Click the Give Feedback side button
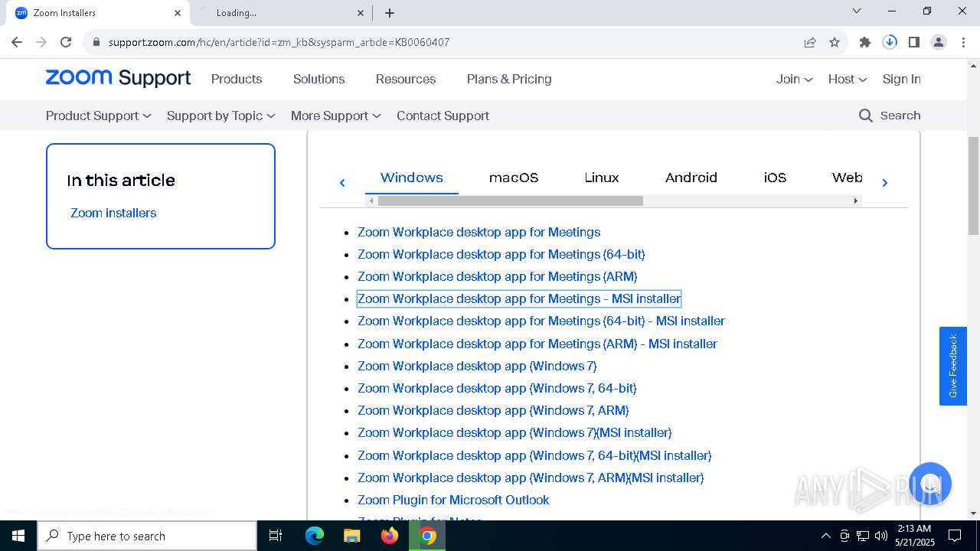 [953, 366]
